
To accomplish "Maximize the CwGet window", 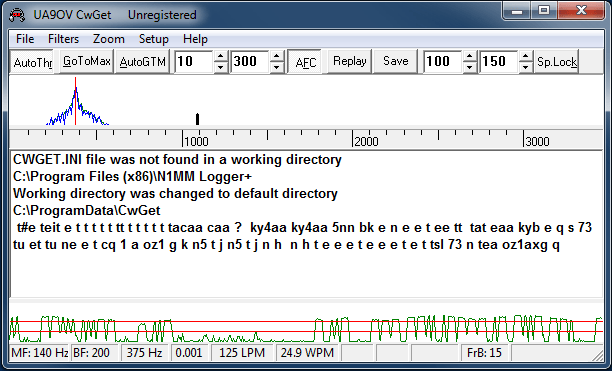I will (544, 11).
